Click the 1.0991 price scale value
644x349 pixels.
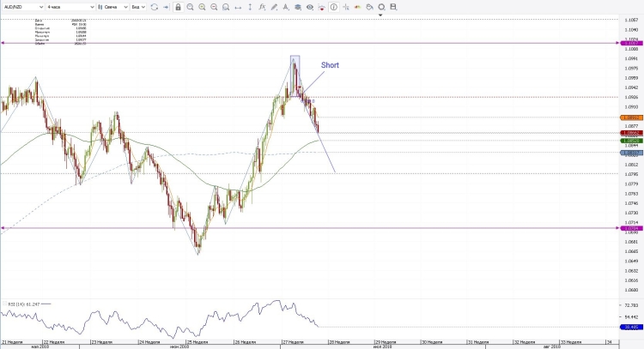click(x=631, y=58)
